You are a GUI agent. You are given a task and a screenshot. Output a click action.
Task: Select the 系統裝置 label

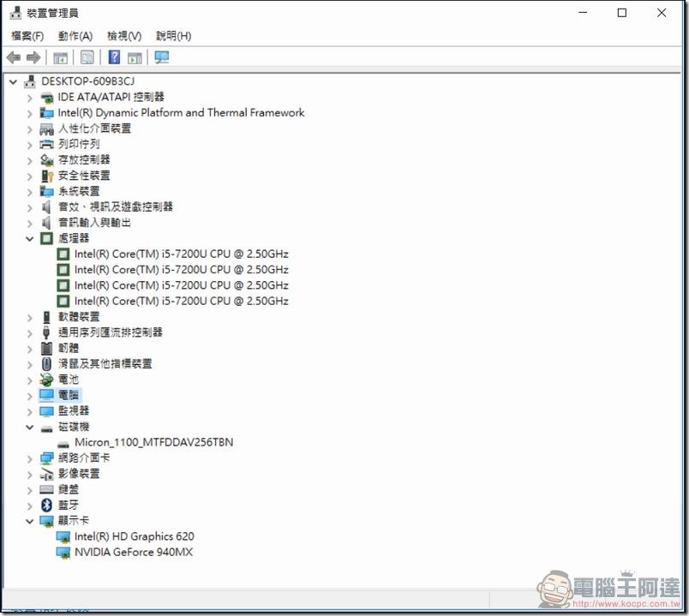(x=79, y=191)
